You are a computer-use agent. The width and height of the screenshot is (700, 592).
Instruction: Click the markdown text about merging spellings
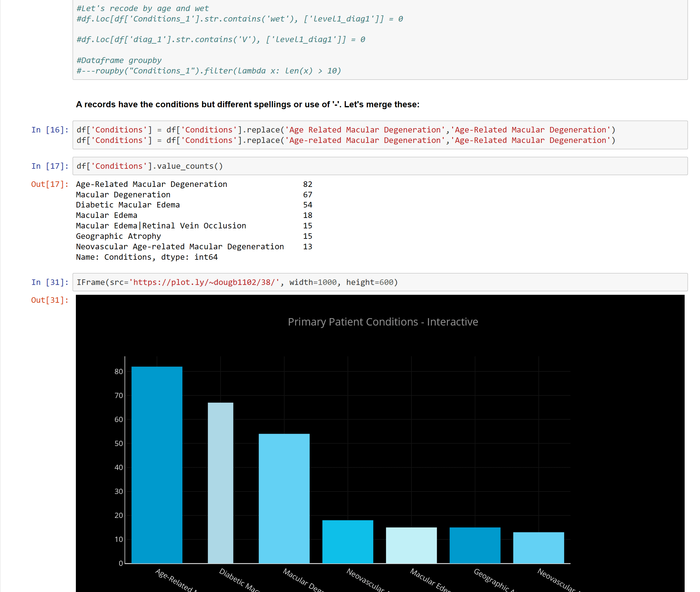pyautogui.click(x=248, y=105)
